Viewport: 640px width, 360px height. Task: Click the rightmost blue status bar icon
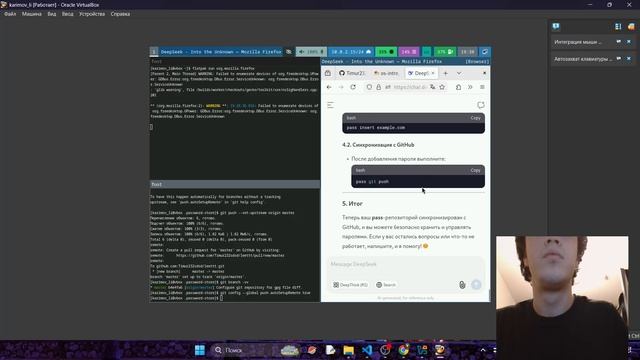click(484, 52)
